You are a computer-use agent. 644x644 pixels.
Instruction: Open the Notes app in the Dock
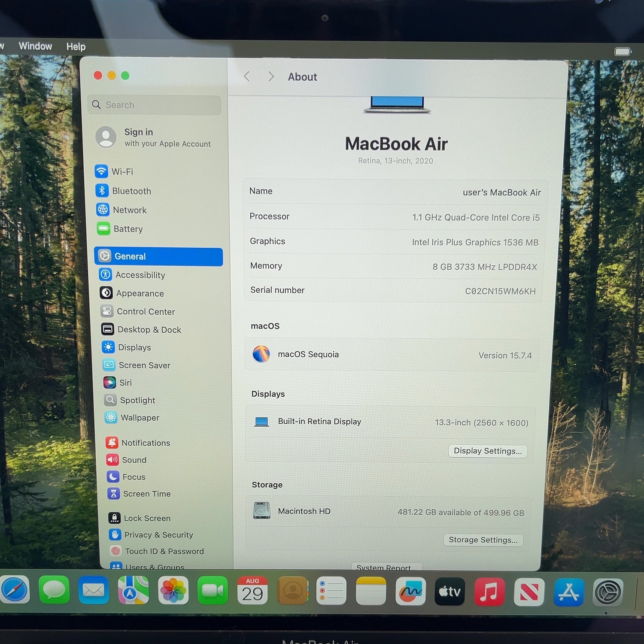click(x=371, y=591)
